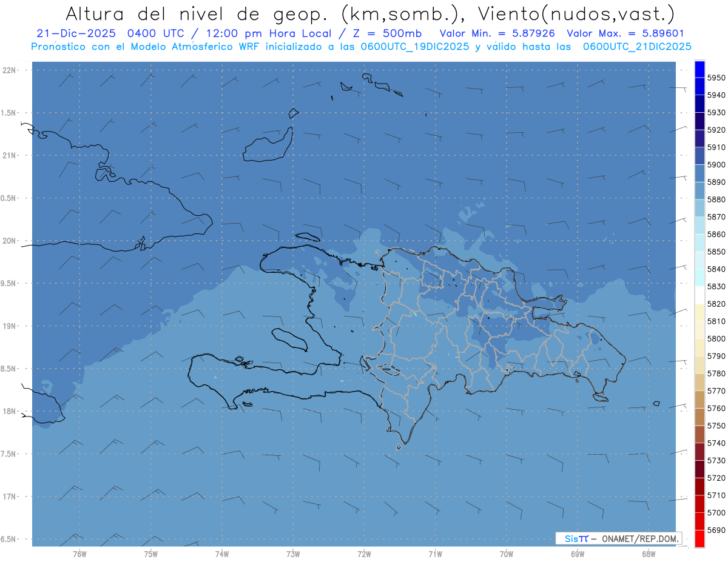
Task: Select 'Valor Min. = 5.87926' text
Action: pyautogui.click(x=497, y=33)
